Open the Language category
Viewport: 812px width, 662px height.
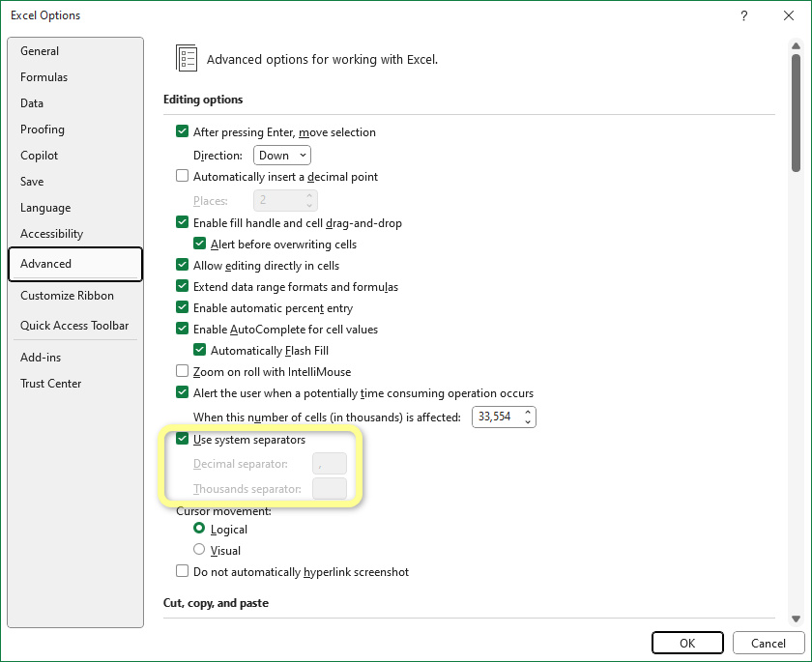[x=75, y=208]
